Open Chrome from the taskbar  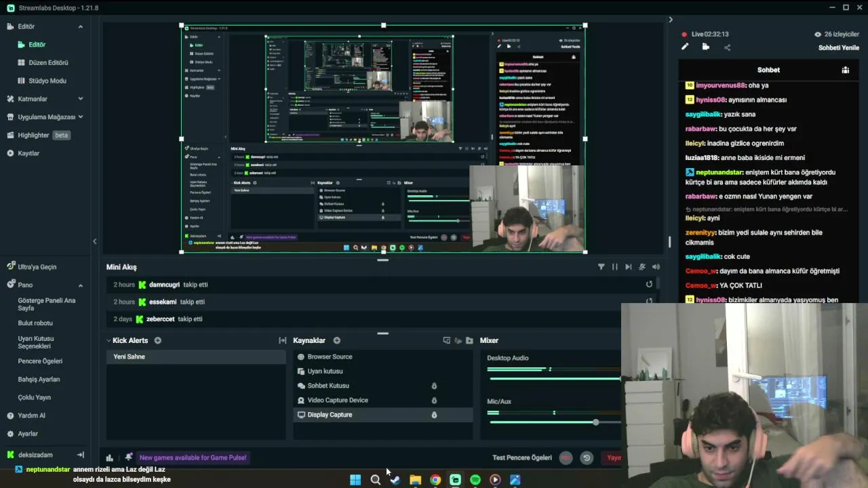click(435, 480)
